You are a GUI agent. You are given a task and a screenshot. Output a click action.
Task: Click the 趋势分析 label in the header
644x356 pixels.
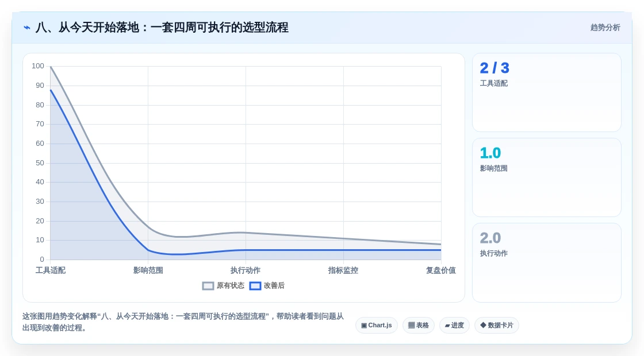[x=605, y=28]
